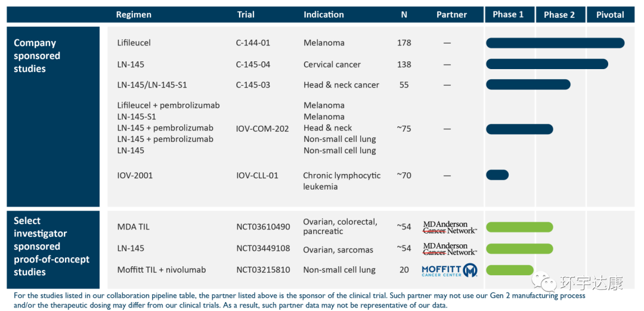Click the Indication column header
Image resolution: width=644 pixels, height=311 pixels.
[324, 15]
